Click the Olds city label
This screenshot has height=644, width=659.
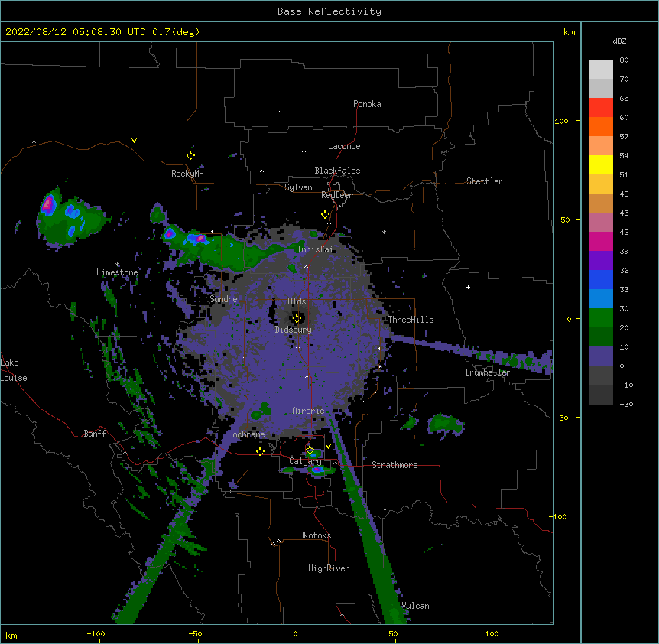(297, 301)
